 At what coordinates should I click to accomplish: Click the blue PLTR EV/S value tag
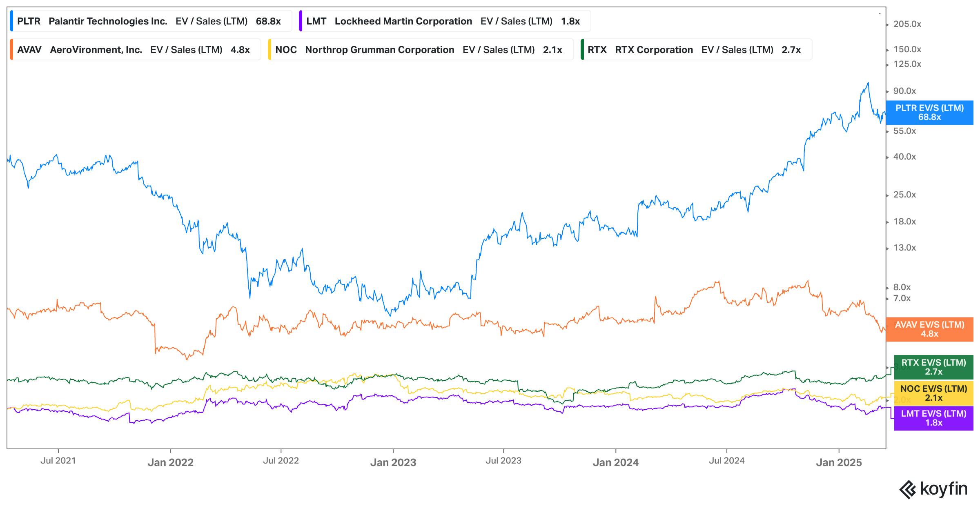click(x=929, y=113)
